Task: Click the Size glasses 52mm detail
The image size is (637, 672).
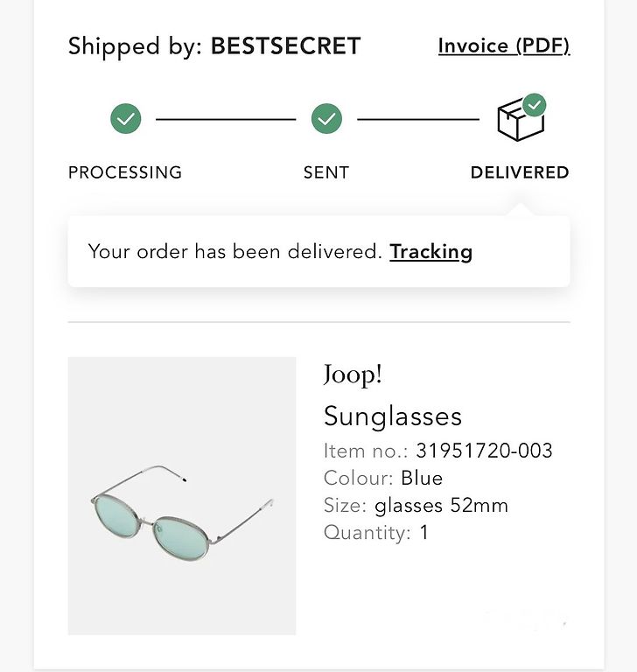Action: tap(416, 506)
